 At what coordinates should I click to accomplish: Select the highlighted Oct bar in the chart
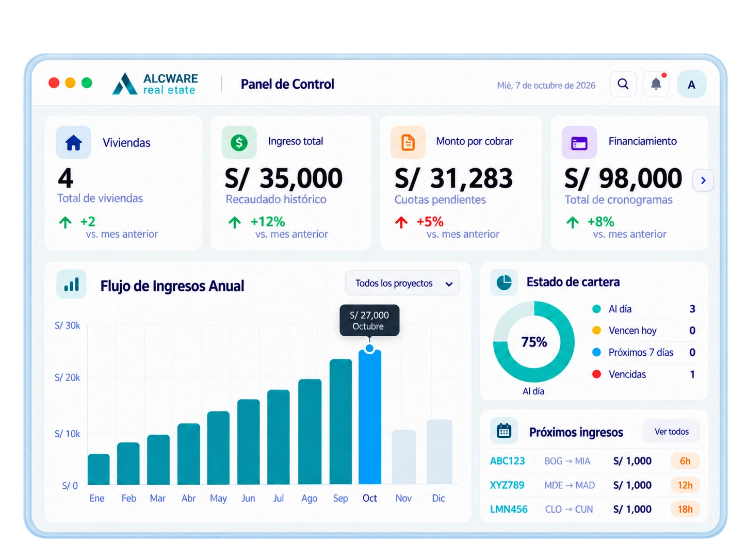[x=370, y=417]
